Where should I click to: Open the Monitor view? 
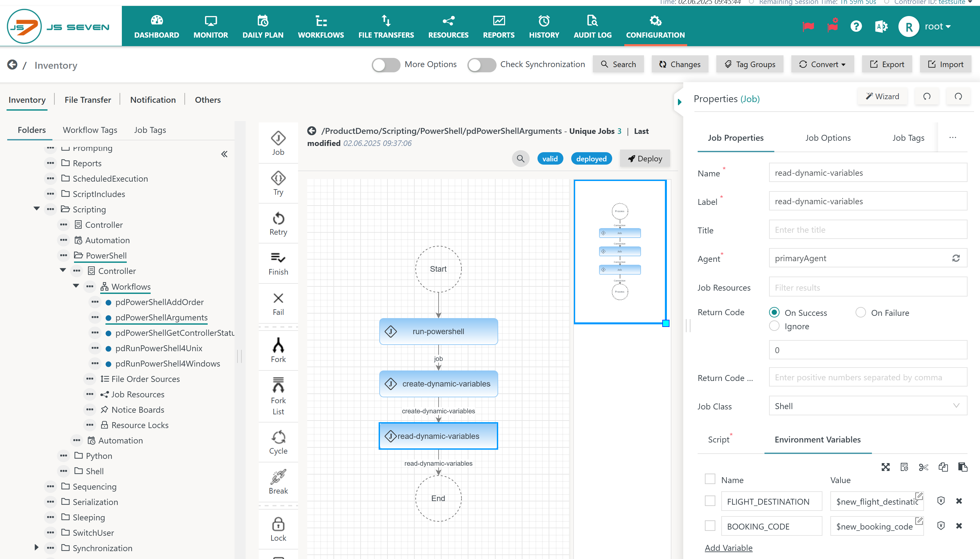[211, 27]
